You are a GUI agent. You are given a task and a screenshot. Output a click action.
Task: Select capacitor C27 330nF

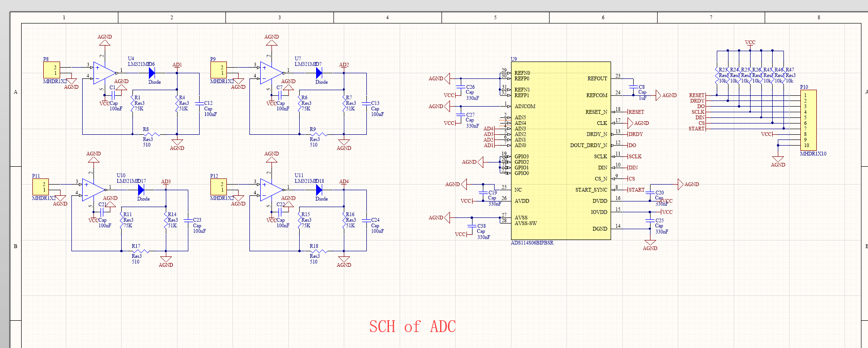pyautogui.click(x=461, y=115)
